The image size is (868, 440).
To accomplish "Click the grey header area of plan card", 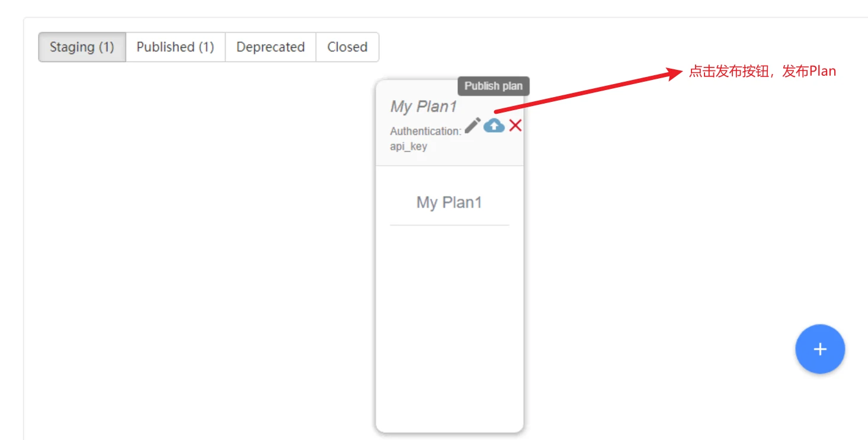I will [449, 123].
